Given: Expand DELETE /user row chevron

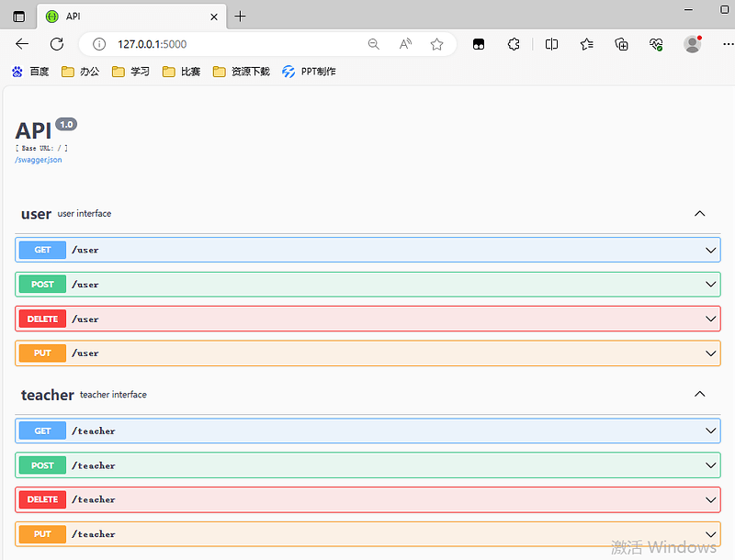Looking at the screenshot, I should (710, 319).
